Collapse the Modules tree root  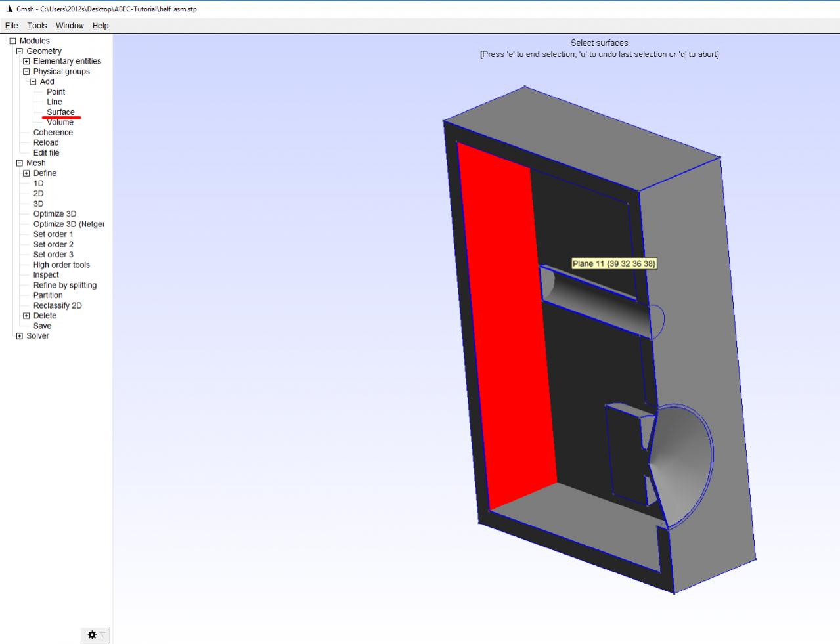pyautogui.click(x=12, y=41)
